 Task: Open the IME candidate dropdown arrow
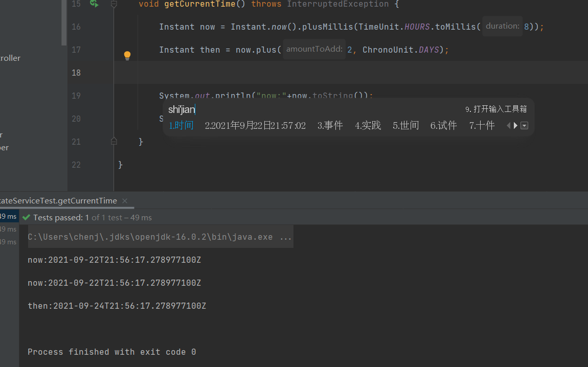524,125
